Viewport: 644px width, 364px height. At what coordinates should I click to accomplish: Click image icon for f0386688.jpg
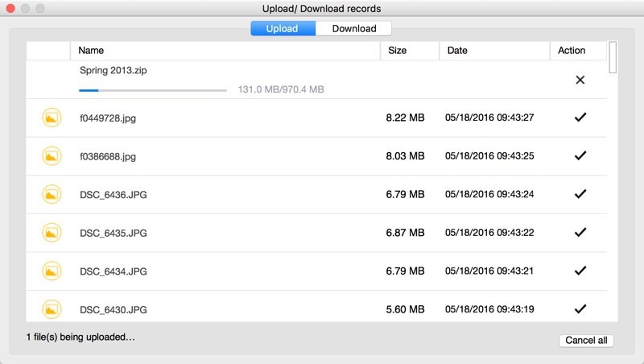[52, 156]
